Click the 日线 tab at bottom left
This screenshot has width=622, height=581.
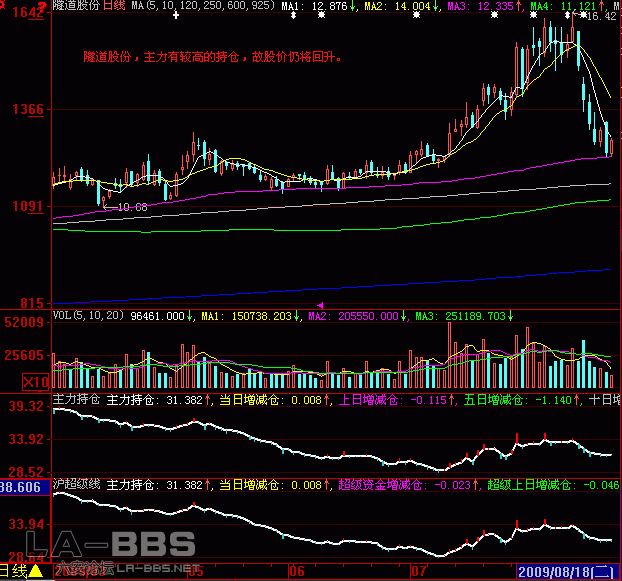pos(13,573)
